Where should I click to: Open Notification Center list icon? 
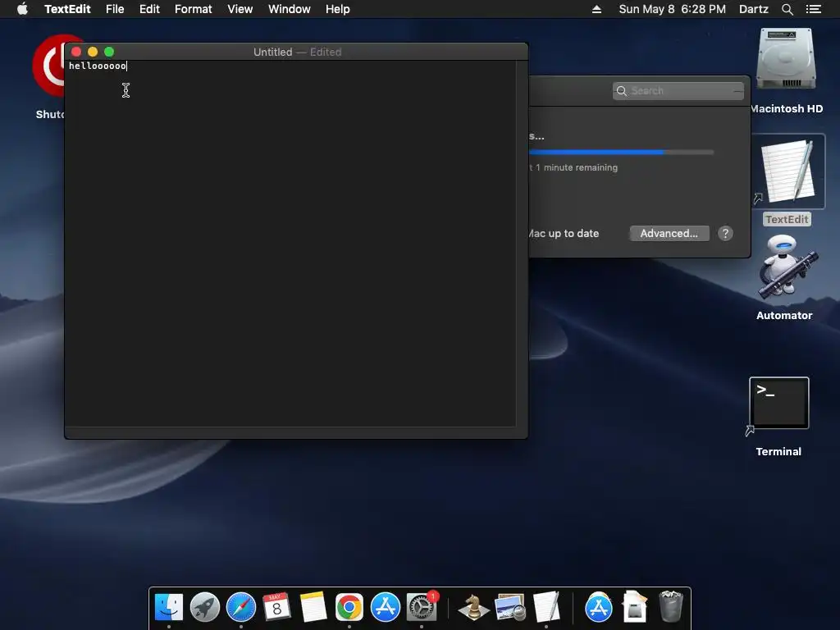813,9
